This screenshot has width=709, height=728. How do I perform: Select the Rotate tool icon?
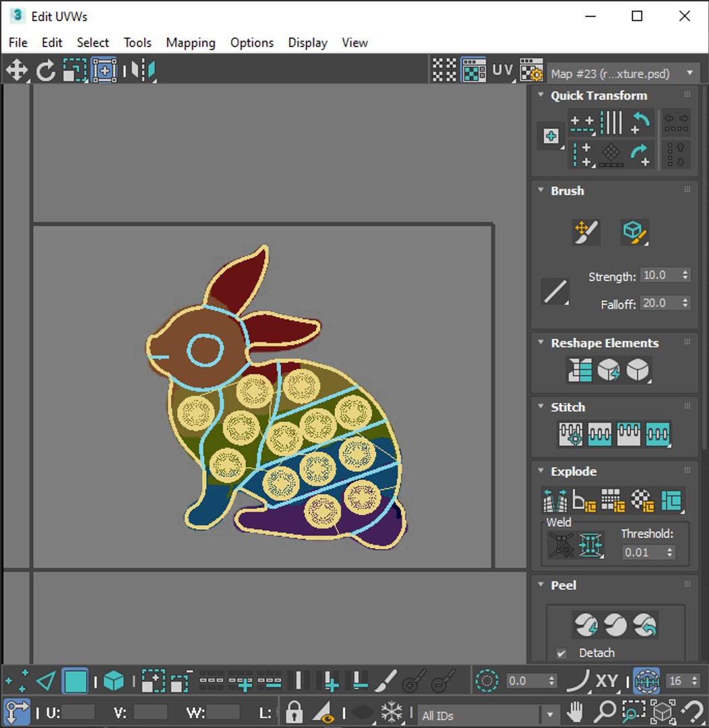point(46,71)
